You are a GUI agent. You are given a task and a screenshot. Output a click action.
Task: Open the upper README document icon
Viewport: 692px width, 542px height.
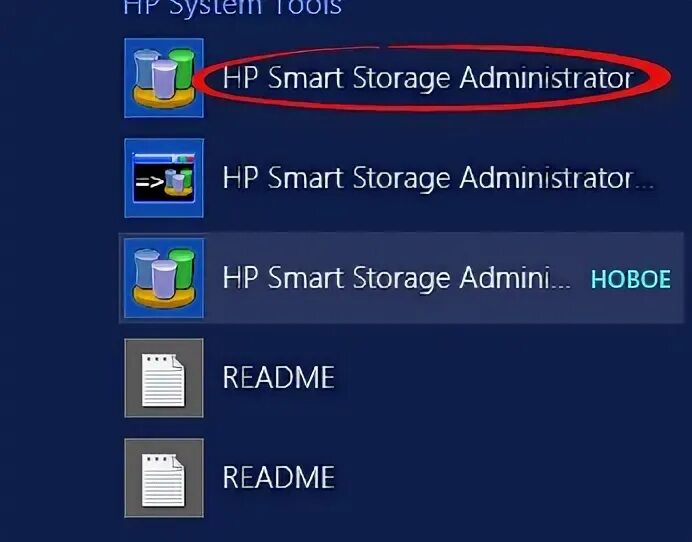point(164,378)
